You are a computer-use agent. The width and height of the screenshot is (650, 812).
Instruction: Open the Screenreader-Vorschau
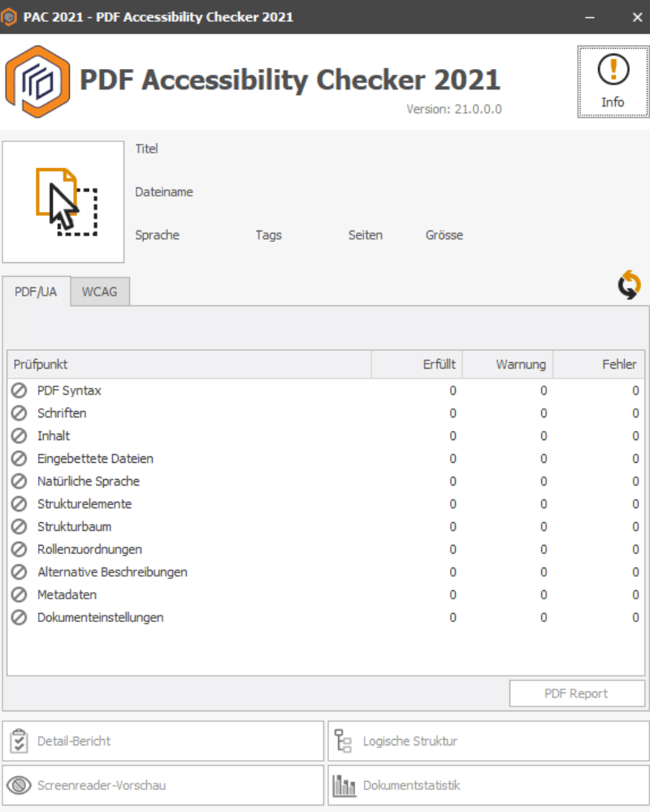162,784
